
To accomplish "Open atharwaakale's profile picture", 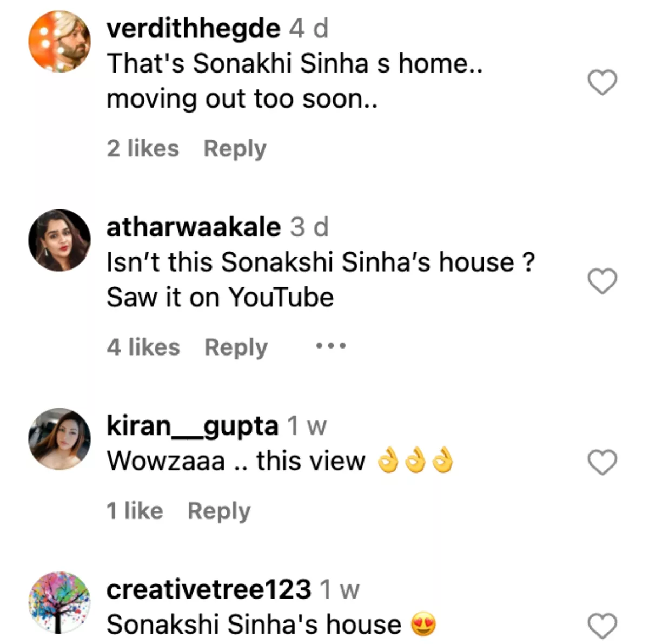I will pyautogui.click(x=59, y=240).
